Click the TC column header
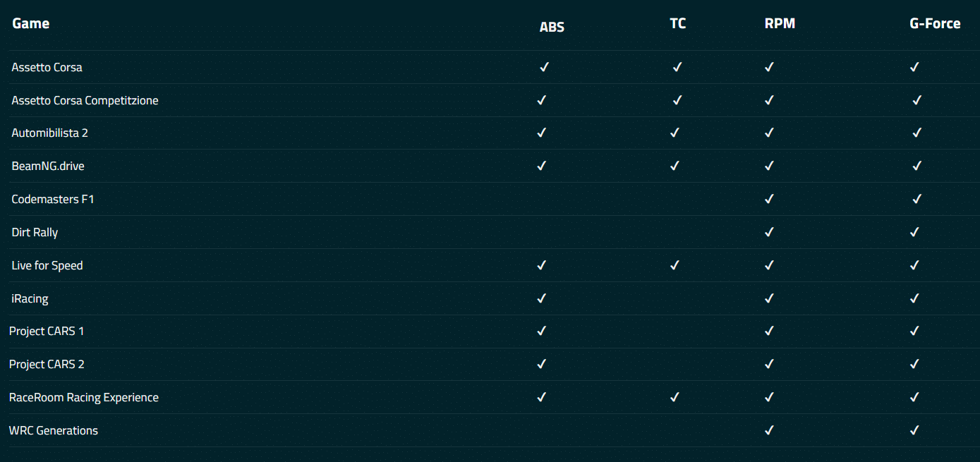980x462 pixels. coord(677,23)
